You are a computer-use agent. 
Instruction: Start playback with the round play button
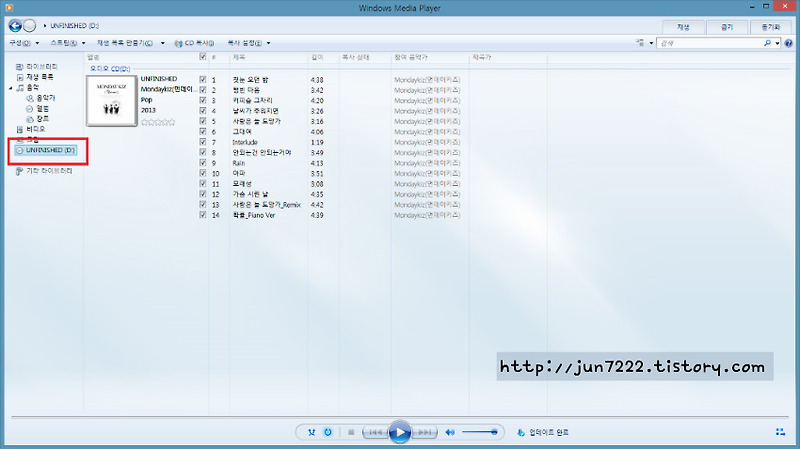(x=400, y=432)
